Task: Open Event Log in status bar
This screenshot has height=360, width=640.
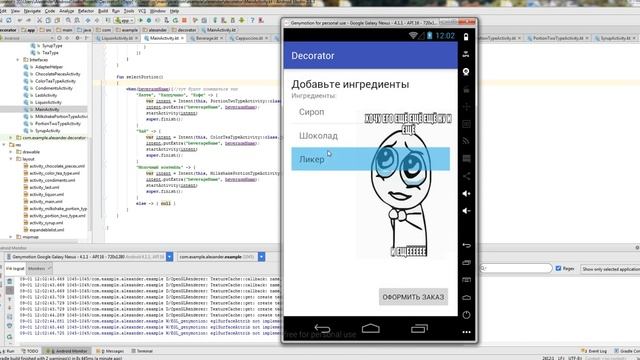Action: 595,351
